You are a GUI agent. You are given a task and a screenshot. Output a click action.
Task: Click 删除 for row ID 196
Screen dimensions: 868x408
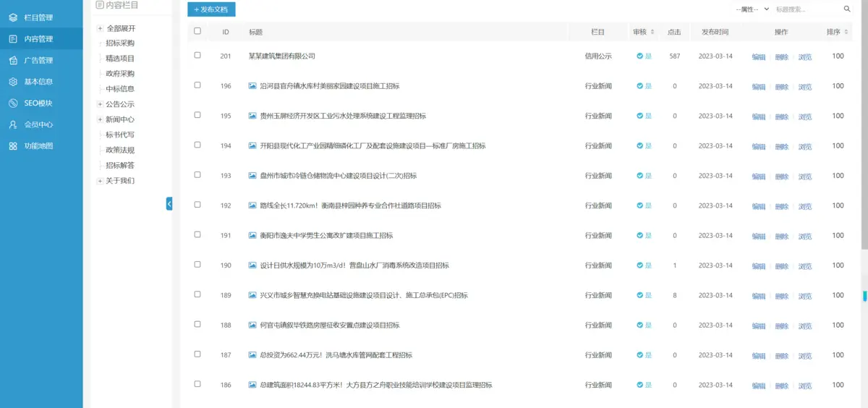(782, 86)
